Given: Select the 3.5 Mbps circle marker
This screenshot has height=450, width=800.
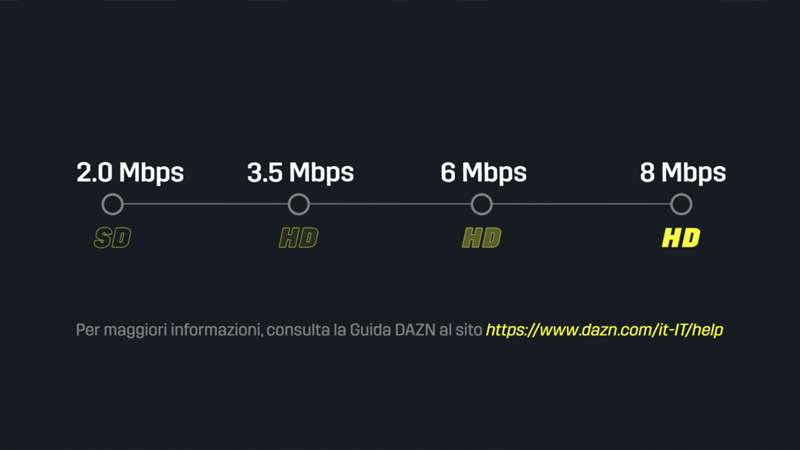Looking at the screenshot, I should coord(298,205).
